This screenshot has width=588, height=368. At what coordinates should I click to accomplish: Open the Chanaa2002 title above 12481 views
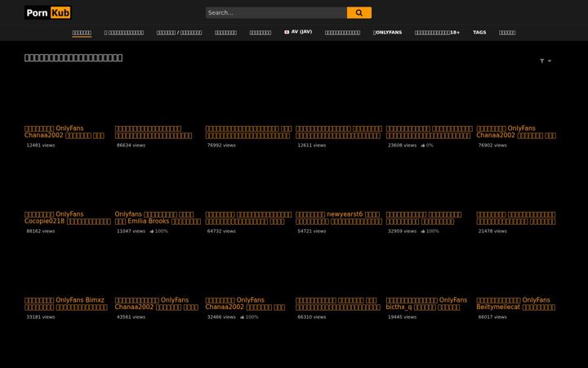point(65,132)
